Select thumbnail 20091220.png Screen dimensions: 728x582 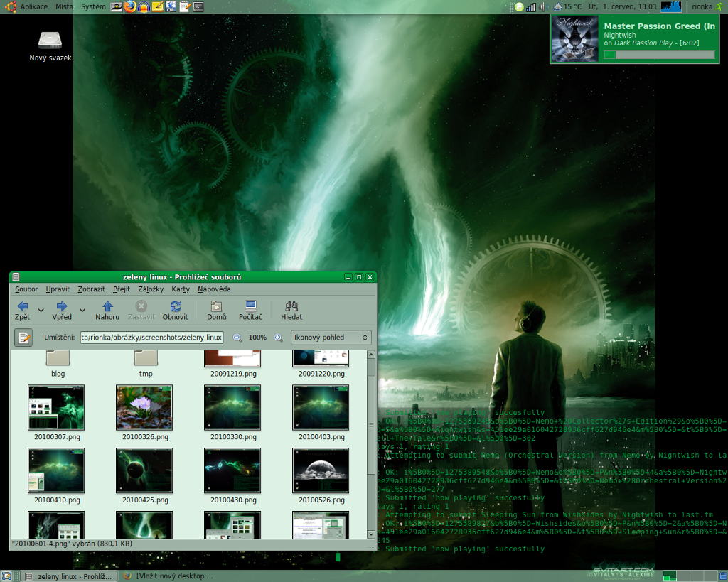pos(321,365)
